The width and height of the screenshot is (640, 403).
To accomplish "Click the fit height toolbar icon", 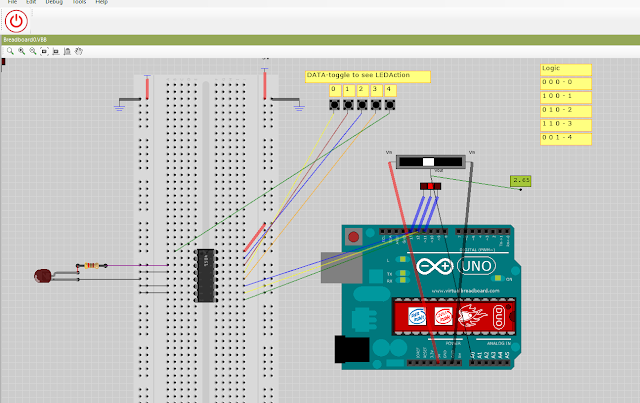I will coord(67,51).
